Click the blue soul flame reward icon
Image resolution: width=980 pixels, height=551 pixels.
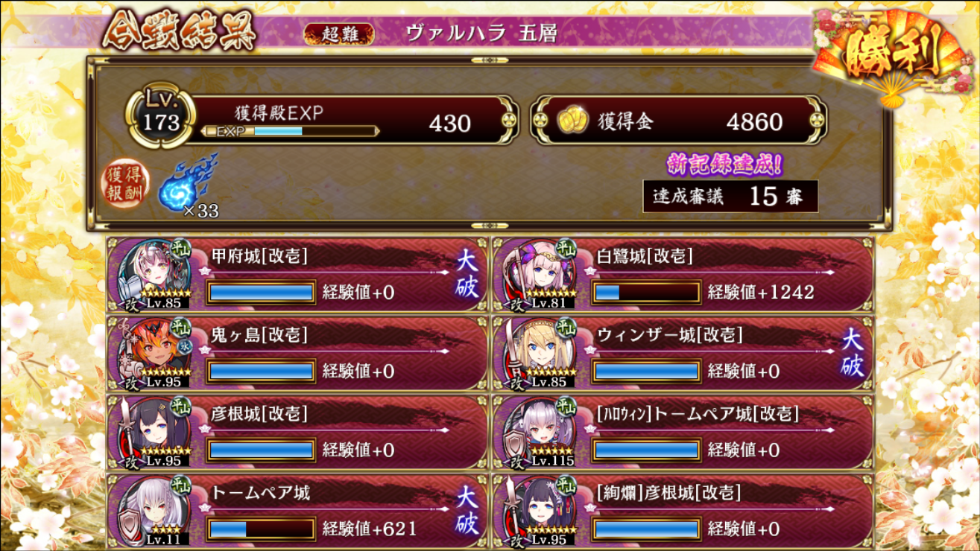pos(186,183)
